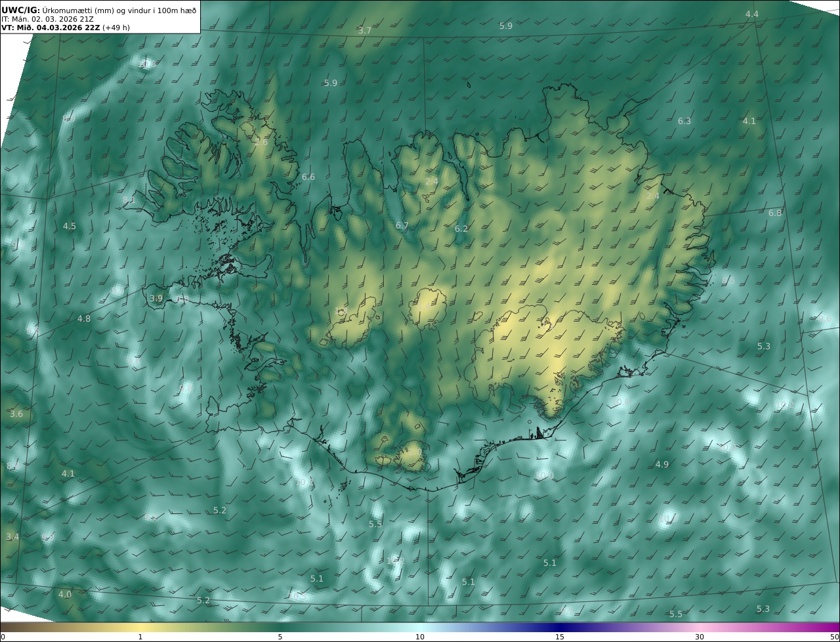Click the map value 4.8
Image resolution: width=840 pixels, height=642 pixels.
[84, 319]
